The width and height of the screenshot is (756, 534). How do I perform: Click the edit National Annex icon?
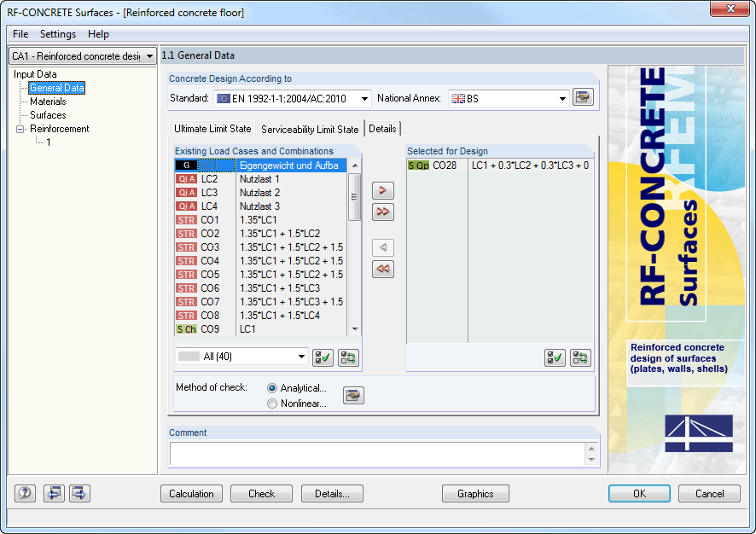582,97
